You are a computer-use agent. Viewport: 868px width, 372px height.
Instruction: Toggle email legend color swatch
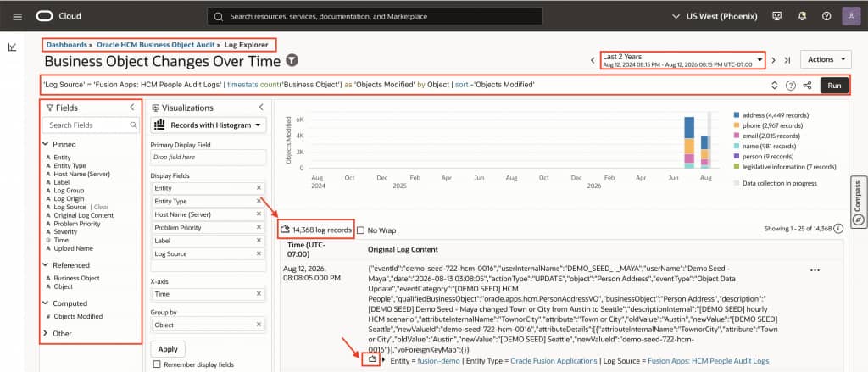pos(737,136)
